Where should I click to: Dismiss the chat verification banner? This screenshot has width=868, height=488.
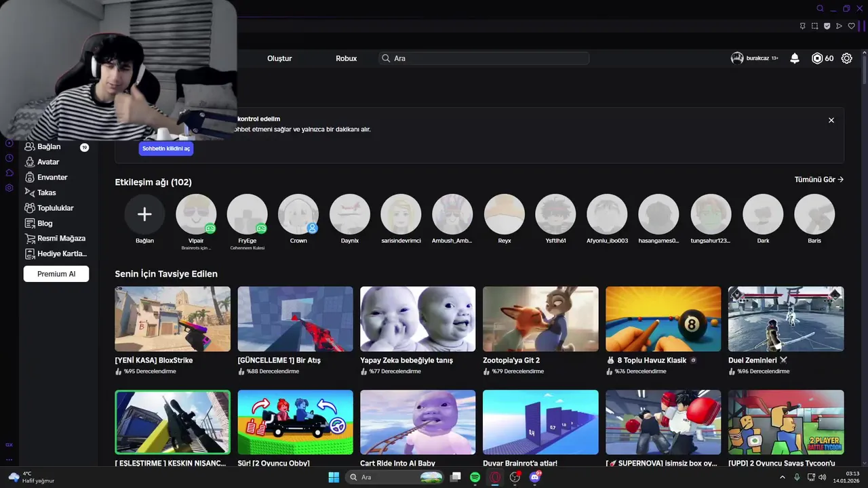[x=831, y=120]
